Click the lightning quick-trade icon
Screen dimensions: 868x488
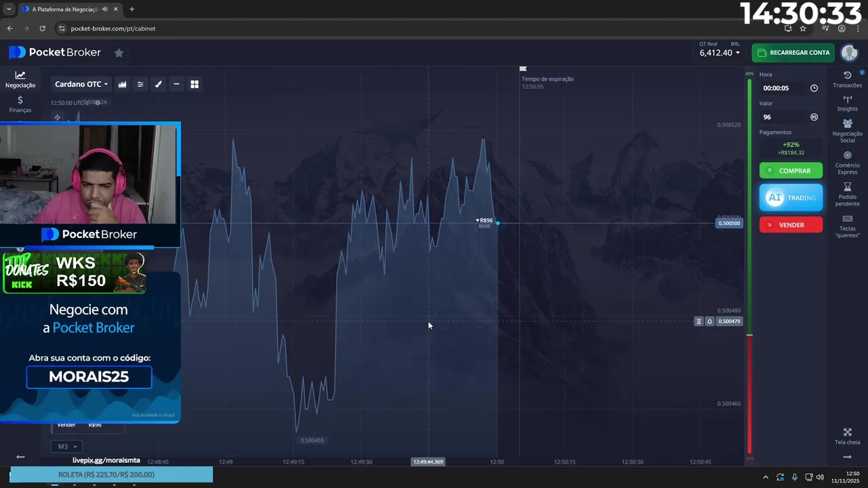pyautogui.click(x=58, y=117)
